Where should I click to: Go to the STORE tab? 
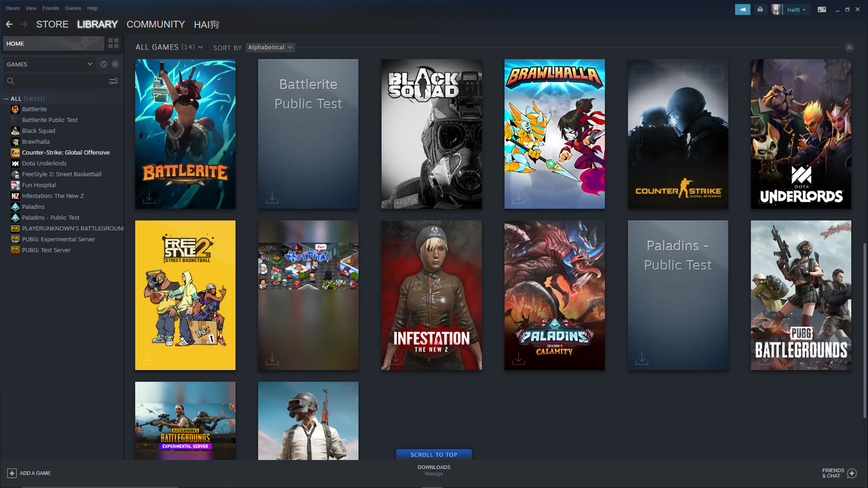click(x=52, y=24)
